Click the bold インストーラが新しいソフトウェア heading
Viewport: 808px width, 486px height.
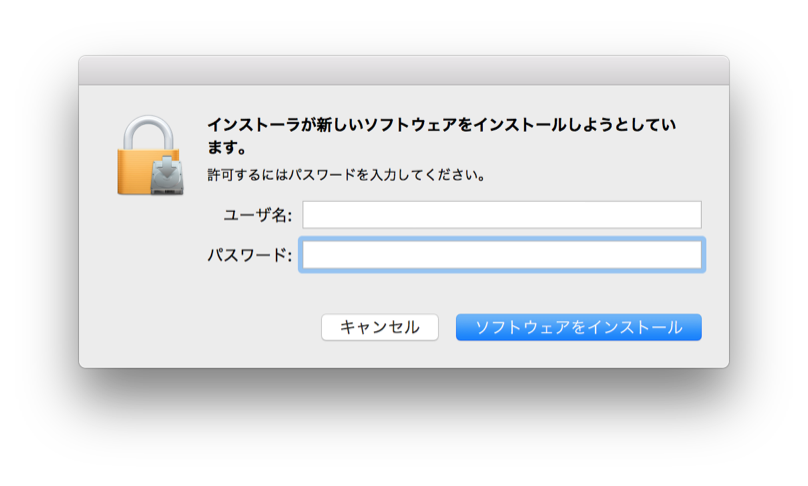[x=441, y=136]
